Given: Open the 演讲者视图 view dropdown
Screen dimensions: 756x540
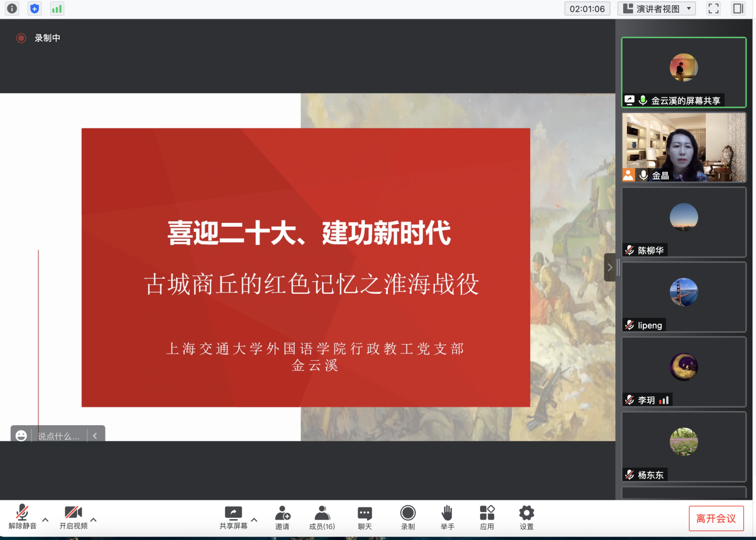Looking at the screenshot, I should point(657,9).
